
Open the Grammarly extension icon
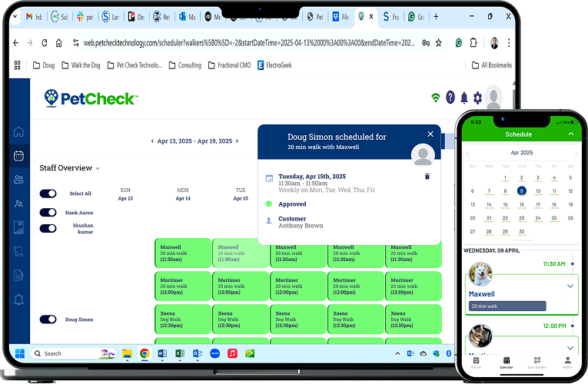pos(459,43)
